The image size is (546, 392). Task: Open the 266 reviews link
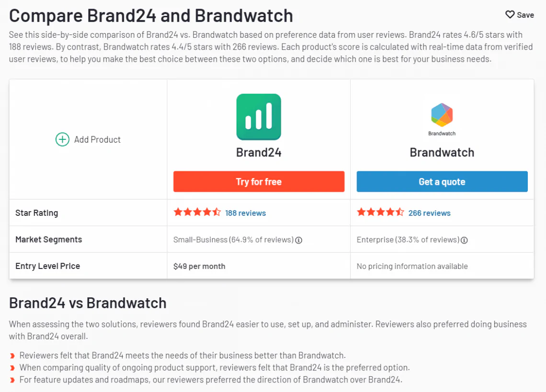coord(429,213)
